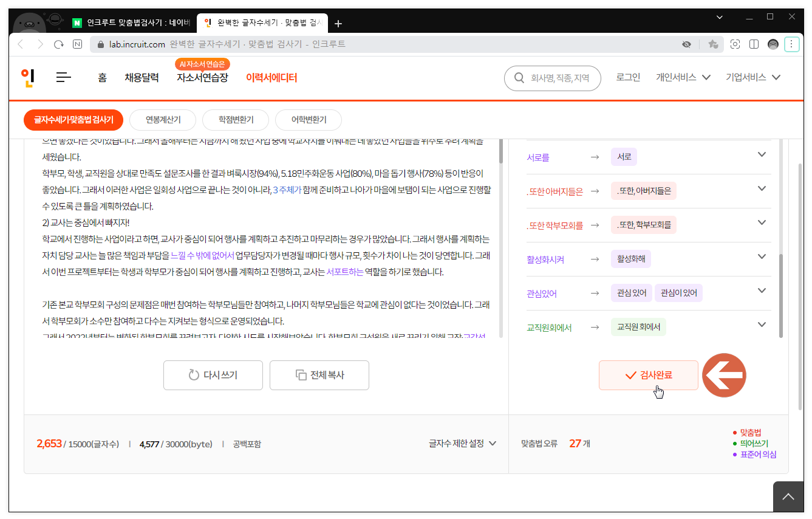Click the screen capture icon in toolbar
This screenshot has width=812, height=519.
[735, 44]
